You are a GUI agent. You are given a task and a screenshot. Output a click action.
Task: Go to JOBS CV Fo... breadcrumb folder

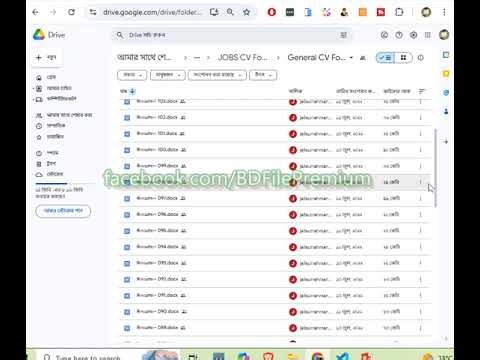pos(243,58)
